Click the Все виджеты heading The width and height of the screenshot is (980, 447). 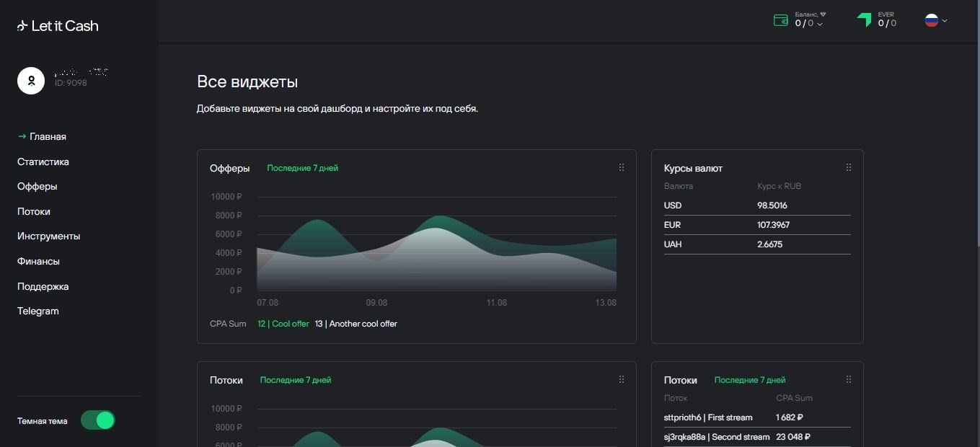click(247, 81)
